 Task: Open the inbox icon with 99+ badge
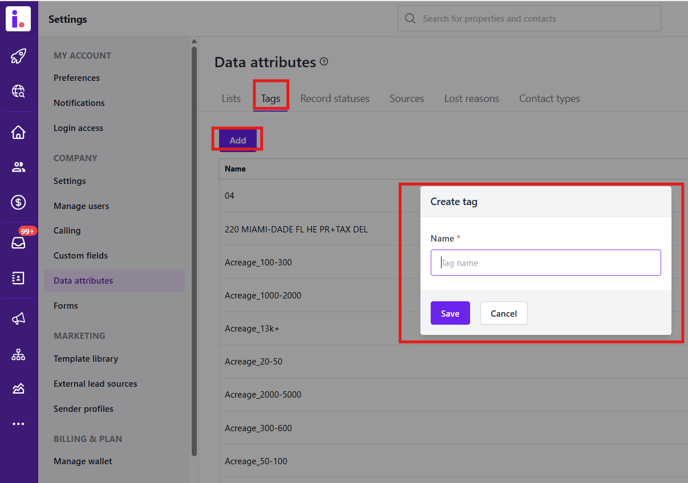coord(18,243)
